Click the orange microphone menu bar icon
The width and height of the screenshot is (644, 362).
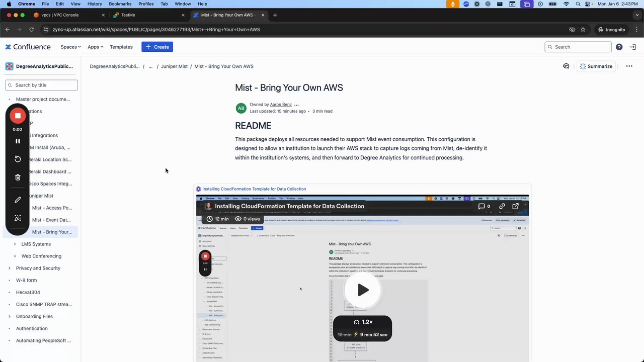[x=453, y=4]
